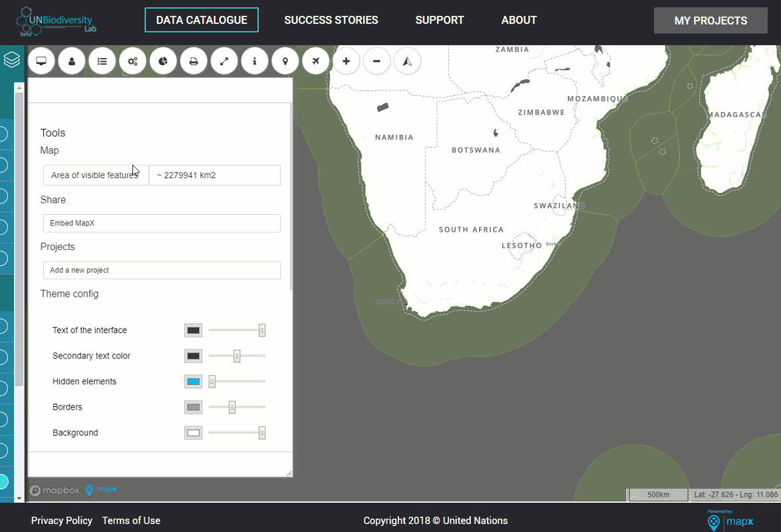Image resolution: width=781 pixels, height=532 pixels.
Task: Open the layers panel icon
Action: 11,60
